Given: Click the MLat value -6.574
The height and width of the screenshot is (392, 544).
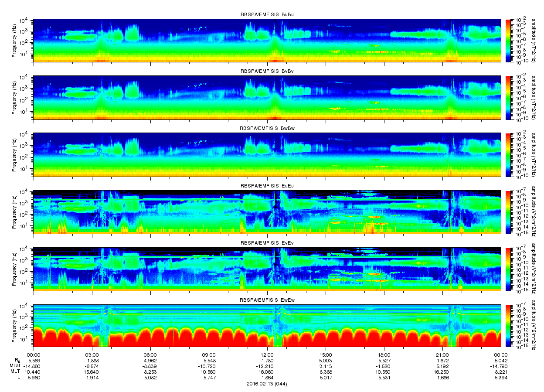Looking at the screenshot, I should (x=92, y=366).
